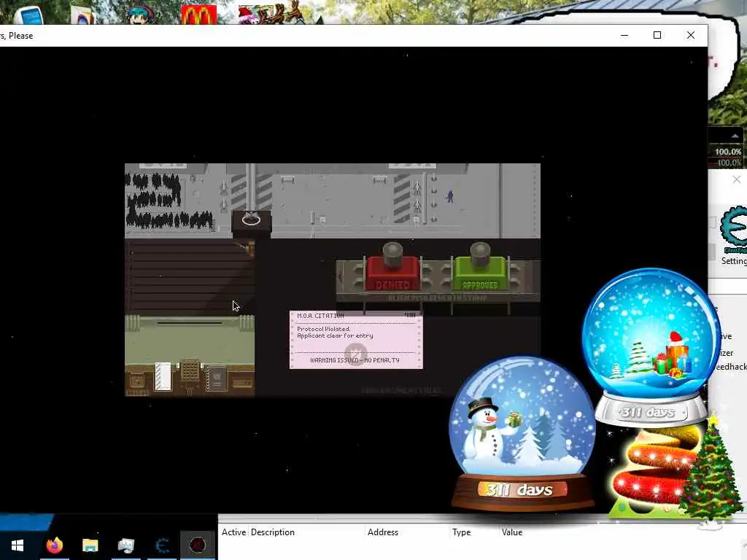Click the blue guard figure at checkpoint
Image resolution: width=747 pixels, height=560 pixels.
[450, 196]
